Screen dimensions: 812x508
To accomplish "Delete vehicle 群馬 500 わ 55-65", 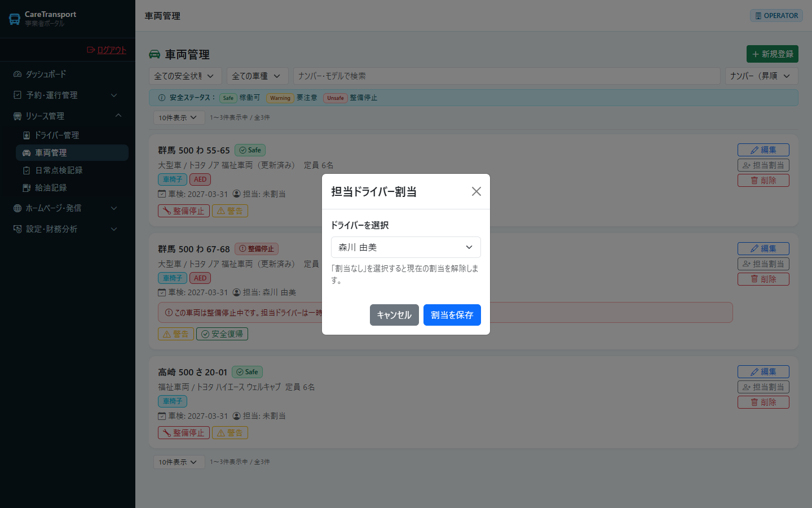I will [x=764, y=180].
